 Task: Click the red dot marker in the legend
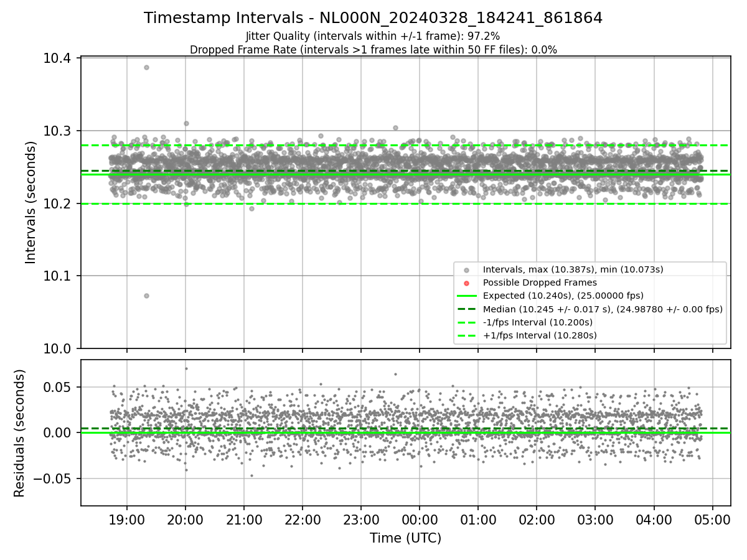point(467,283)
